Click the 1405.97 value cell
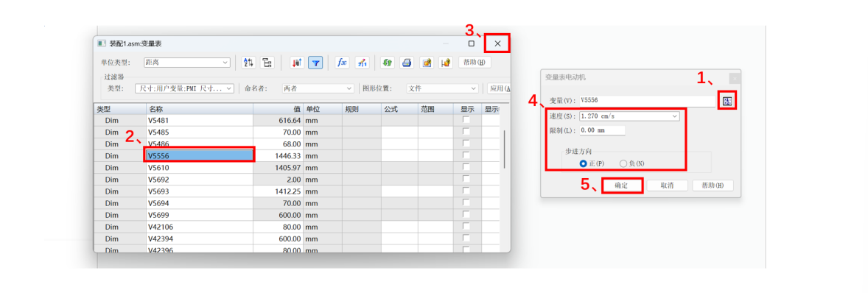Viewport: 868px width, 293px height. (x=278, y=168)
